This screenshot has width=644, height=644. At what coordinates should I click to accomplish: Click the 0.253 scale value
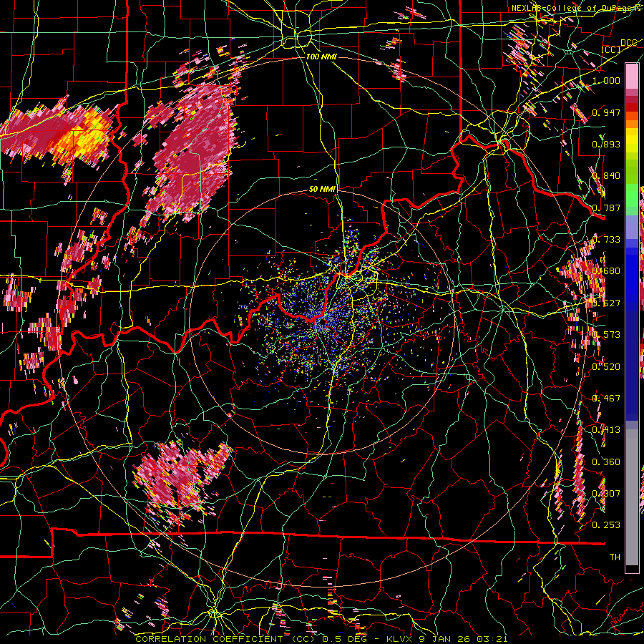606,525
